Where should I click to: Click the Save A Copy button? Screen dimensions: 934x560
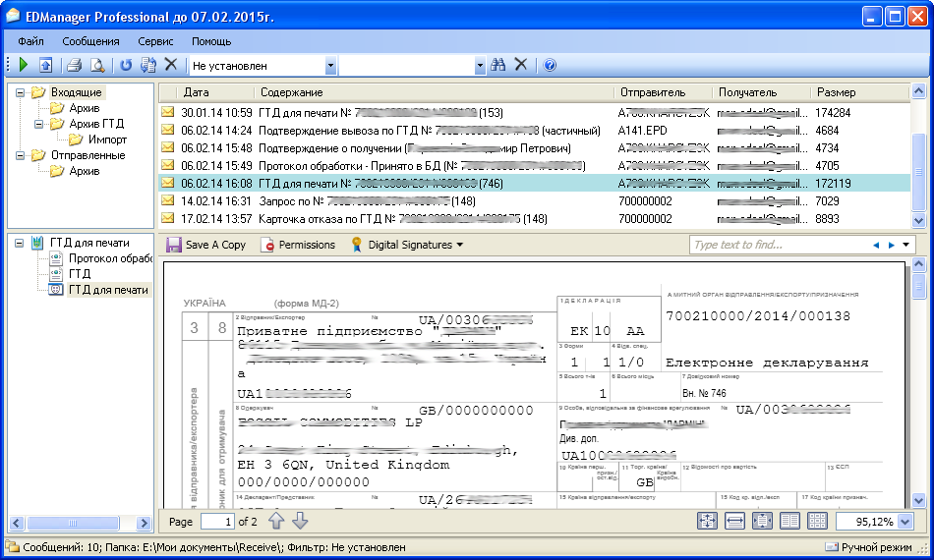pyautogui.click(x=206, y=245)
